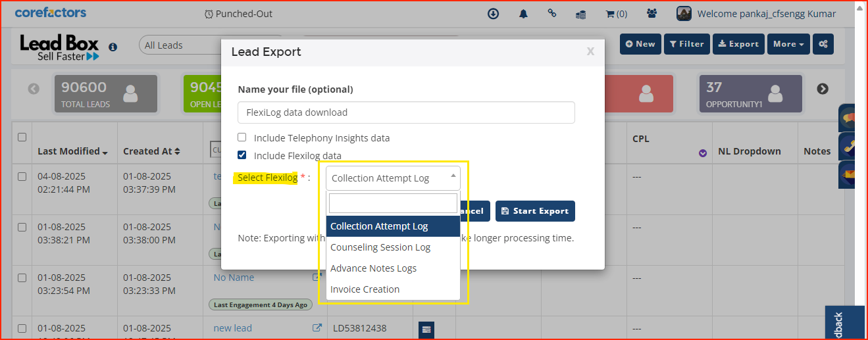Enable Include Telephony Insights data checkbox

[x=242, y=137]
